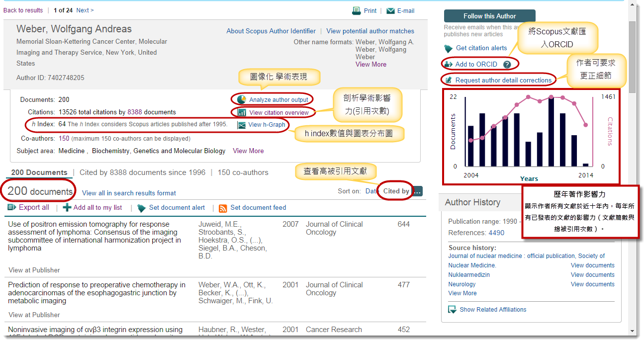This screenshot has width=644, height=343.
Task: Open Journal of nuclear medicine source link
Action: 526,260
